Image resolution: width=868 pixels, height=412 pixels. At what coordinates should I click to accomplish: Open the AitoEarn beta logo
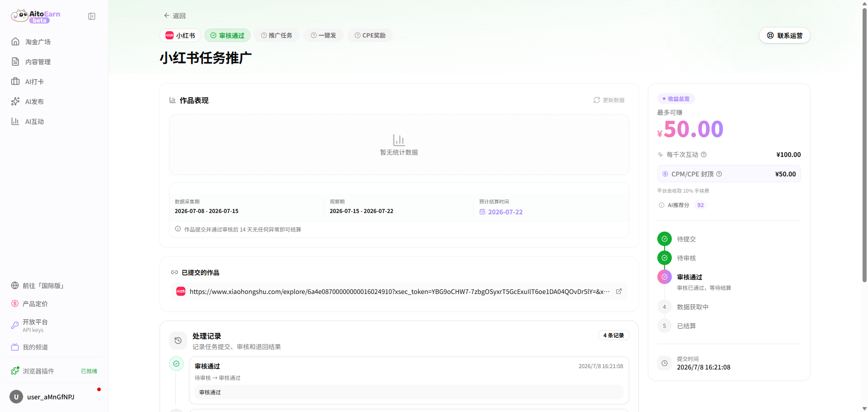36,16
